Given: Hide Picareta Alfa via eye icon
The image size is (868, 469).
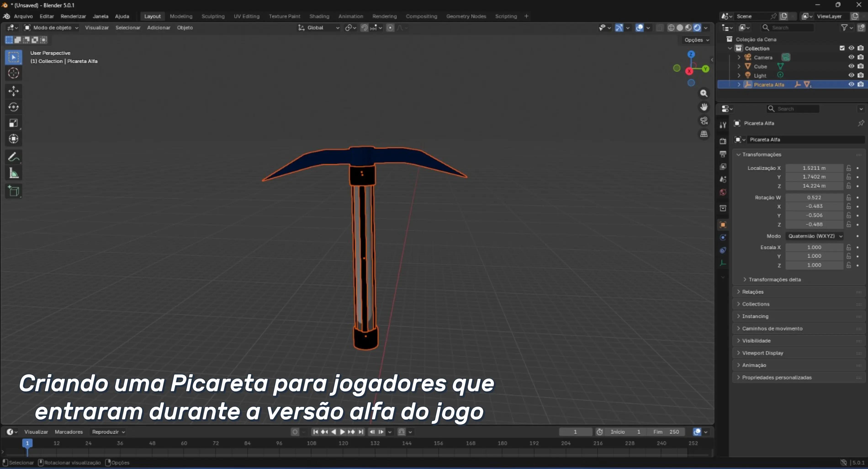Looking at the screenshot, I should [x=851, y=84].
